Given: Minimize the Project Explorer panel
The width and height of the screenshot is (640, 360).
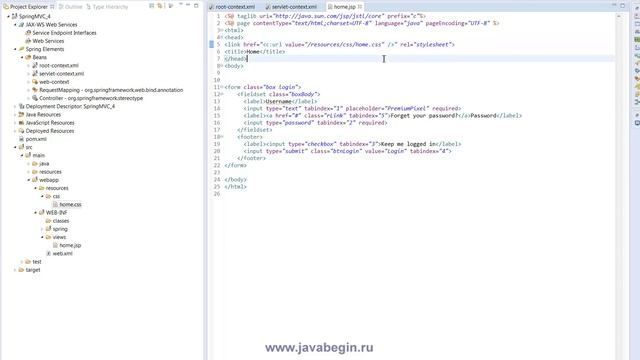Looking at the screenshot, I should pyautogui.click(x=188, y=5).
